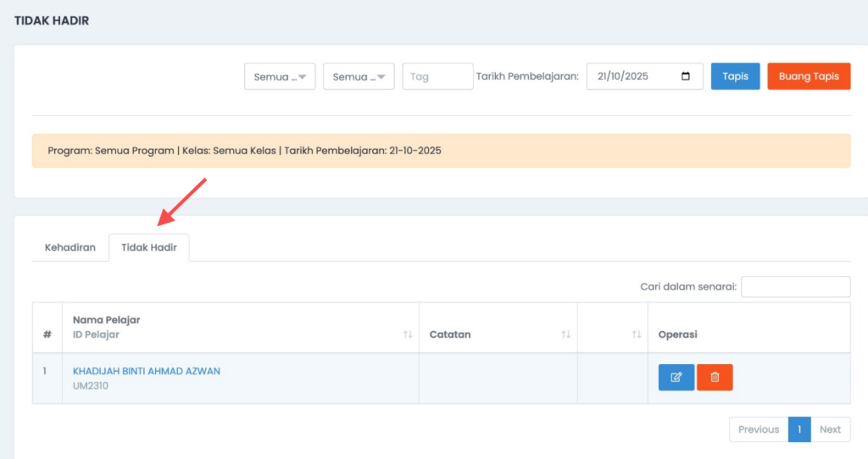Select page 1 in pagination
Viewport: 868px width, 459px height.
click(799, 429)
